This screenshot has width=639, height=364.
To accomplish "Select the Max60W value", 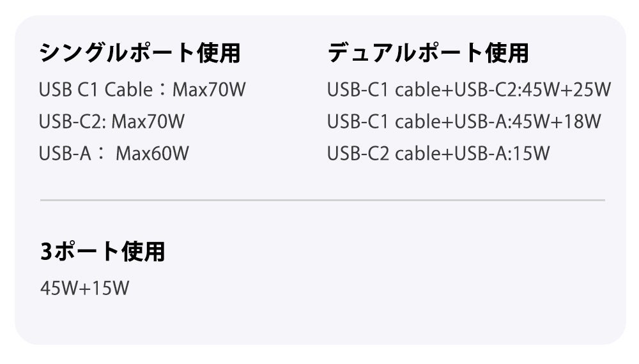I will (x=152, y=153).
